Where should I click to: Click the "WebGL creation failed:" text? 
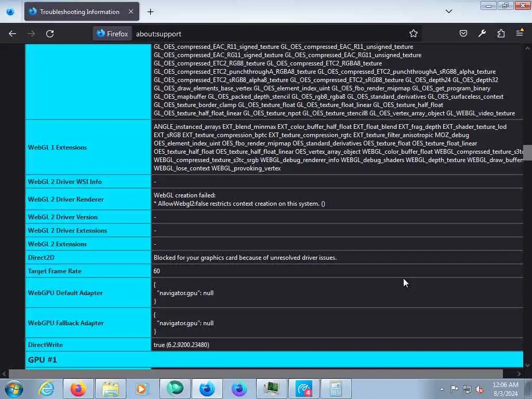184,195
